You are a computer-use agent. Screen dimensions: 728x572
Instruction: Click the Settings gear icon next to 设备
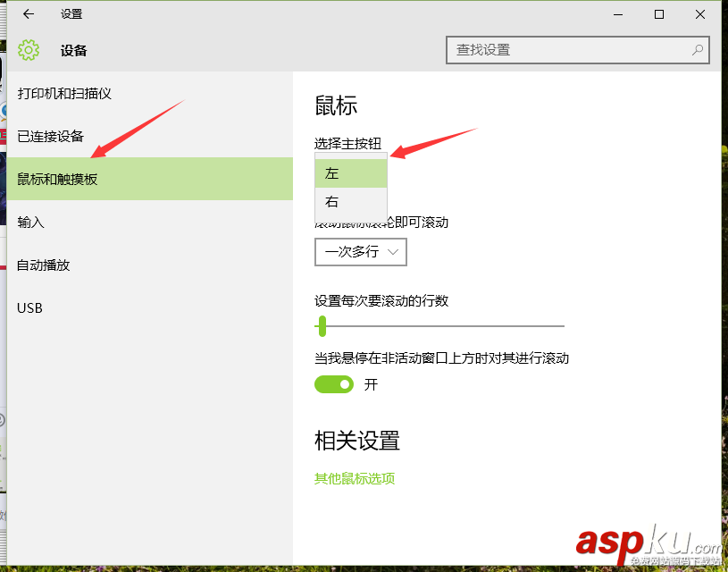(29, 50)
